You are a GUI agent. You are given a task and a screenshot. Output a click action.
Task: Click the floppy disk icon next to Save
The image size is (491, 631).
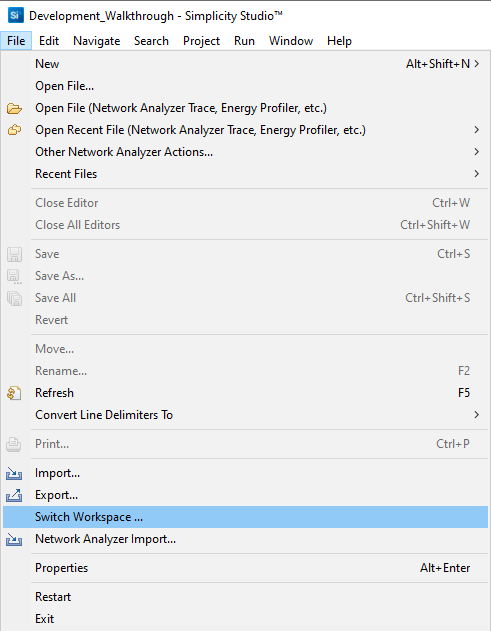14,254
